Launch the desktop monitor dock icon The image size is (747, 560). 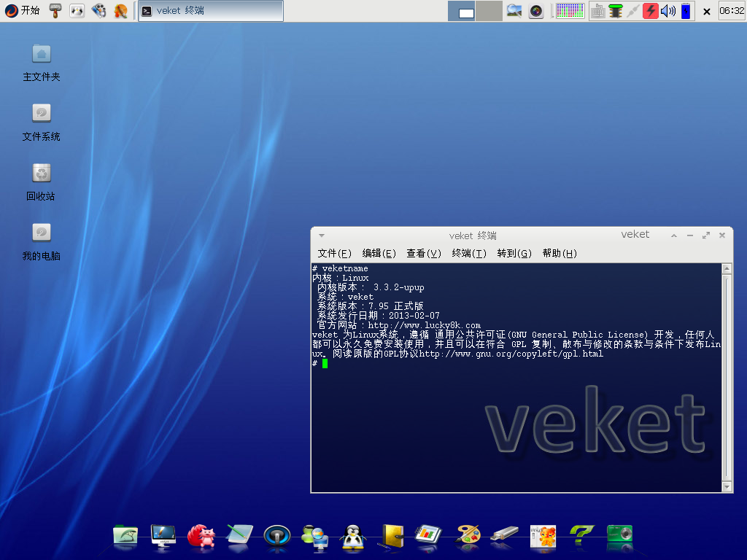pos(163,536)
